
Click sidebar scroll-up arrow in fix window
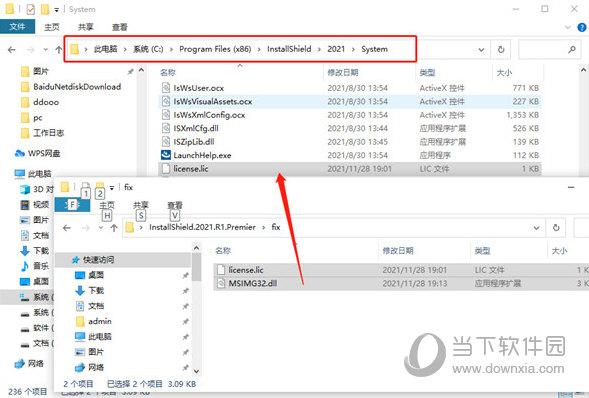[196, 248]
